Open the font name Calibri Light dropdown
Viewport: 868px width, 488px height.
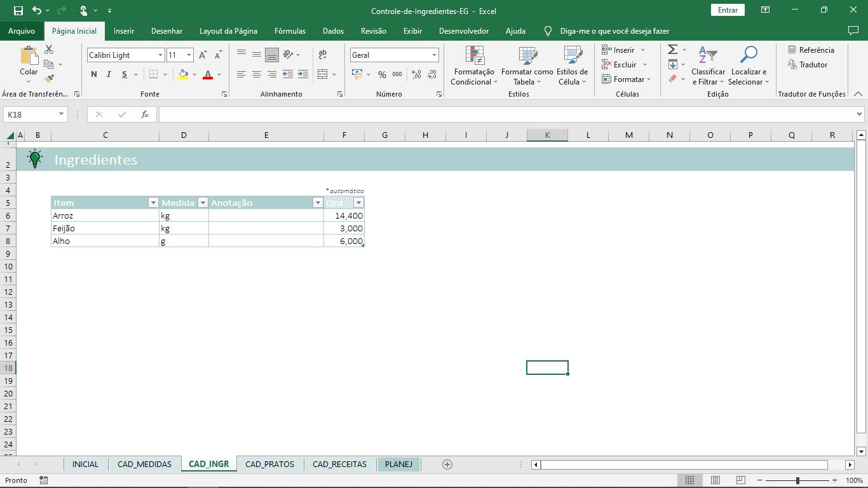(x=160, y=55)
